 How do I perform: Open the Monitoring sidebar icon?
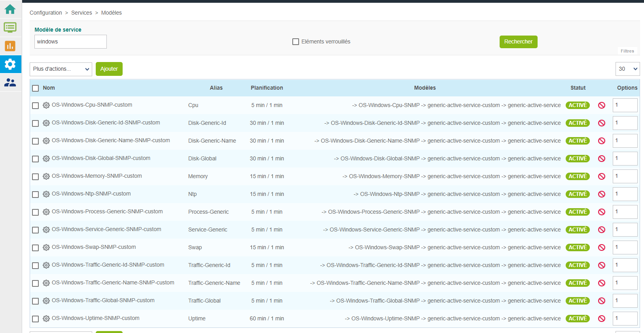[10, 28]
